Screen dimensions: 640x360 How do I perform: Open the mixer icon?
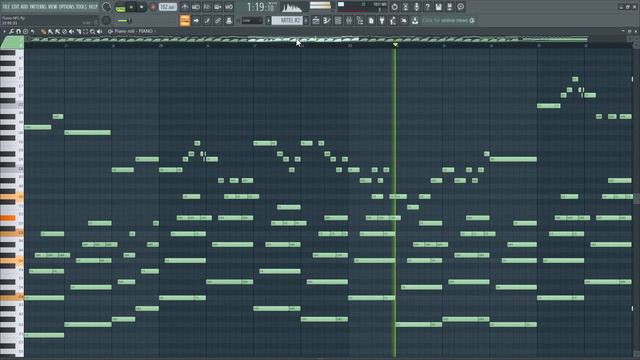pyautogui.click(x=349, y=20)
